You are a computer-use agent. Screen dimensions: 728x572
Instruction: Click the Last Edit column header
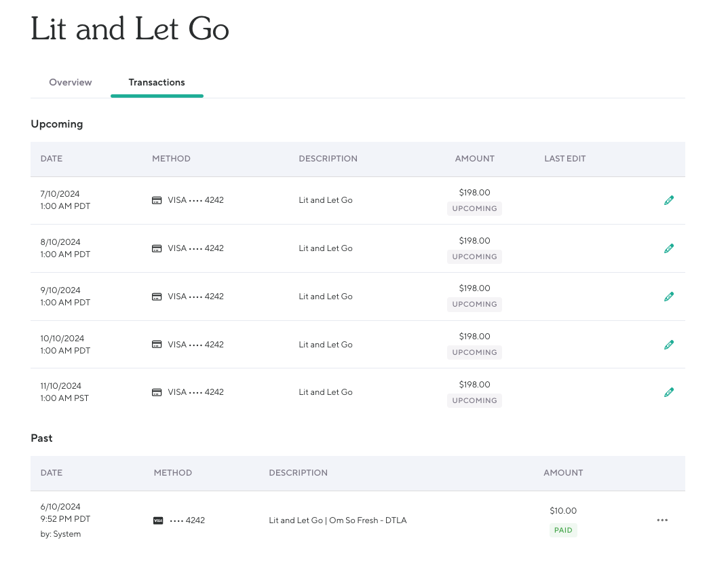[564, 159]
